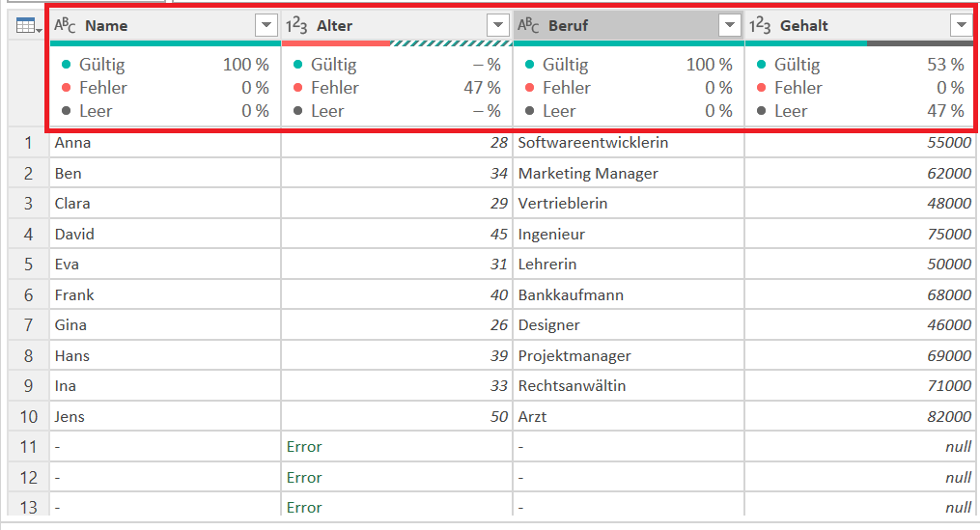Click the red error quality bar of Alter
This screenshot has width=980, height=530.
click(x=336, y=43)
